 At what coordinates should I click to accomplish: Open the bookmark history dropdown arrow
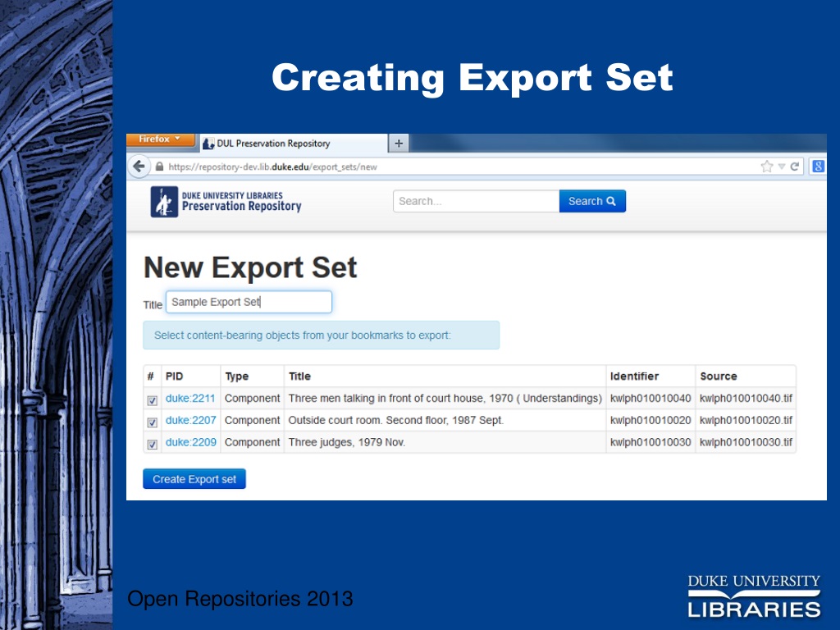782,167
